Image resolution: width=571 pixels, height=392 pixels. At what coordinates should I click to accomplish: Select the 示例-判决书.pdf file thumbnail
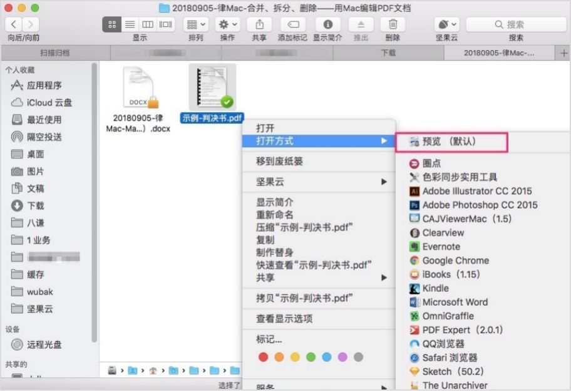(213, 88)
